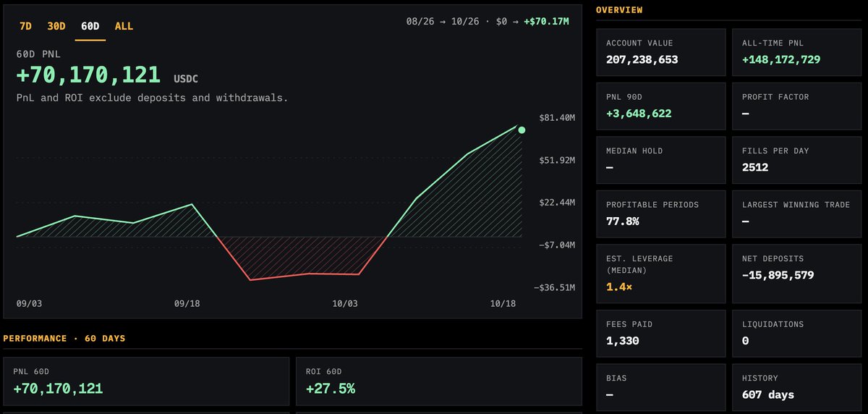
Task: Click the Bias card
Action: click(x=660, y=388)
